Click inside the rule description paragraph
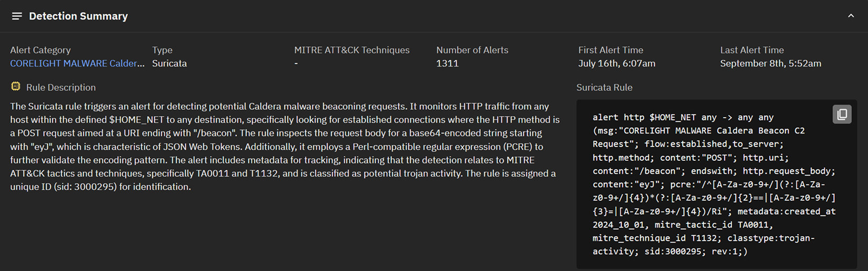This screenshot has height=271, width=868. coord(284,147)
